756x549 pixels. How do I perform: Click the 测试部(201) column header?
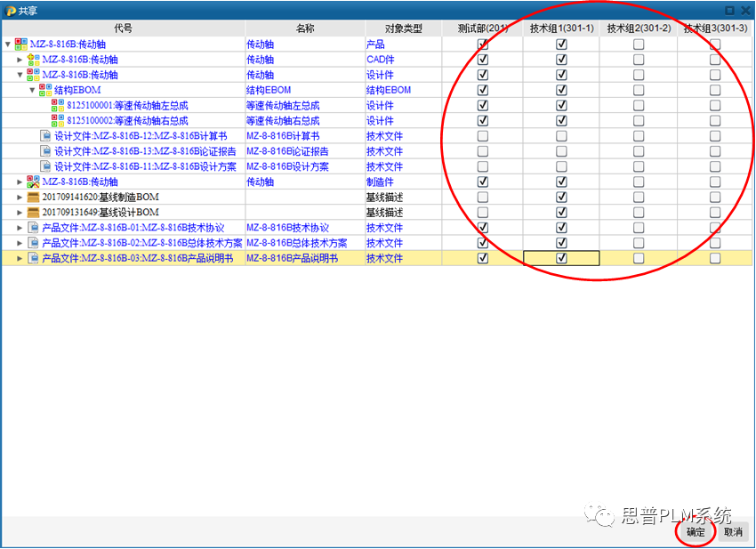[x=483, y=28]
